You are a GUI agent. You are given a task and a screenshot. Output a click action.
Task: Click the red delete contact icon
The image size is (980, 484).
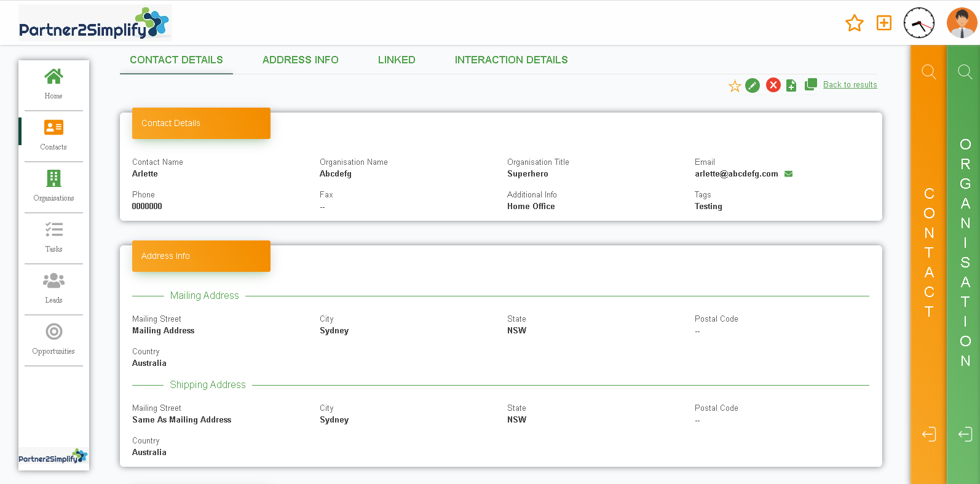pos(773,85)
